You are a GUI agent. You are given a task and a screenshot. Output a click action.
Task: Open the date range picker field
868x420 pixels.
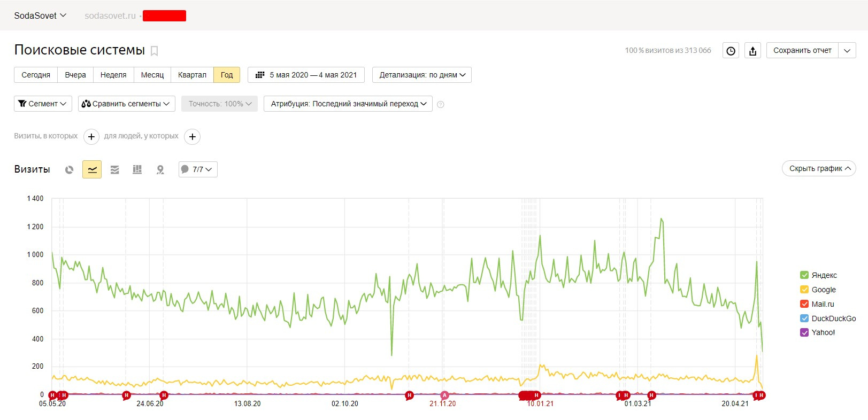click(x=306, y=75)
